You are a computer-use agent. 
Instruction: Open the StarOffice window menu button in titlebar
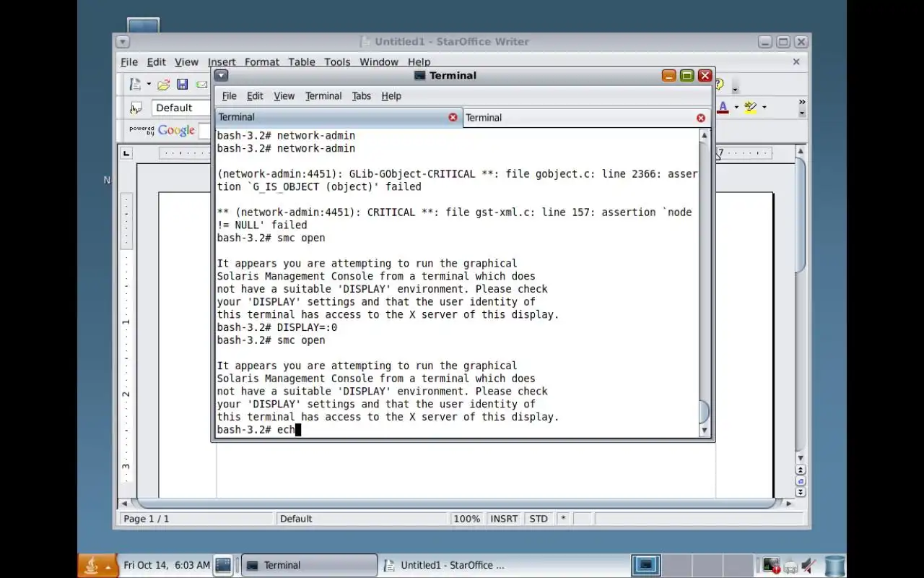point(122,42)
